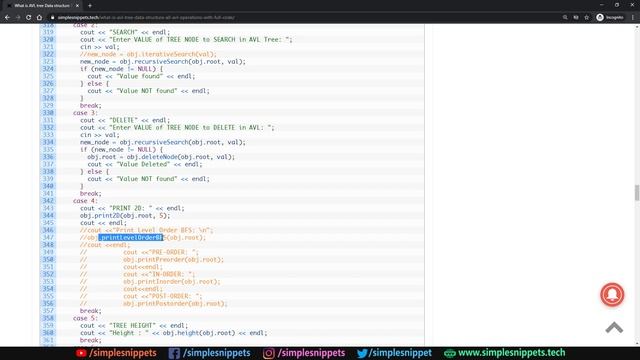Close the AVL tree tab
This screenshot has width=640, height=360.
pos(77,6)
